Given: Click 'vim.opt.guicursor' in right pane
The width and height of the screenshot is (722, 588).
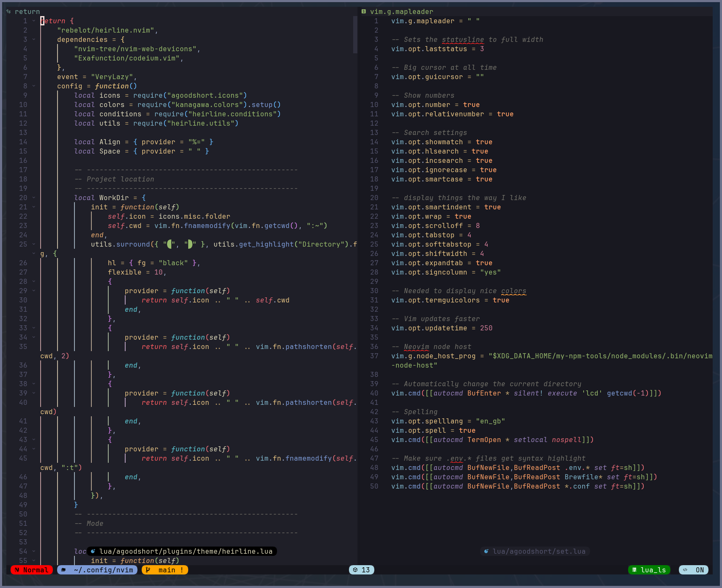Looking at the screenshot, I should click(427, 77).
